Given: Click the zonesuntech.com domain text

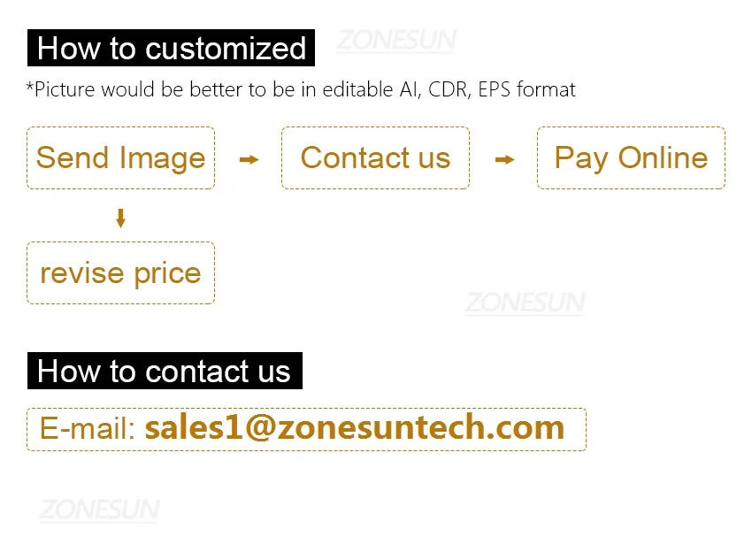Looking at the screenshot, I should [420, 428].
